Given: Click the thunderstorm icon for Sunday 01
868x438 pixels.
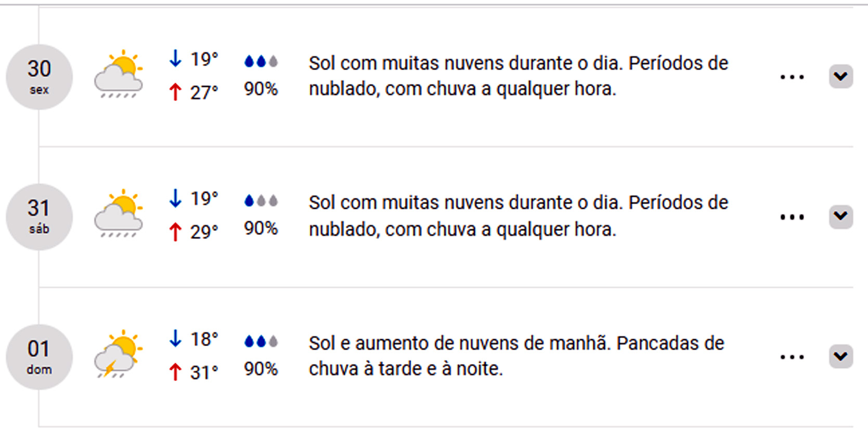Looking at the screenshot, I should pos(119,354).
